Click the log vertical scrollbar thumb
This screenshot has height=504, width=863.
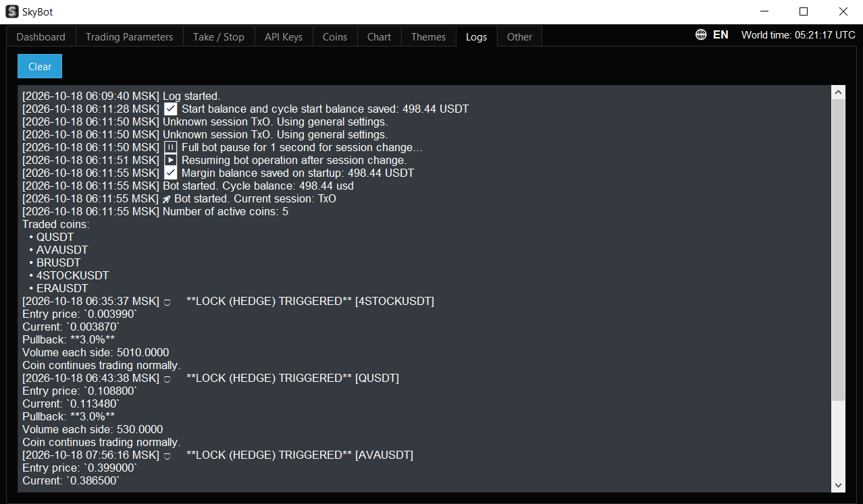click(838, 250)
